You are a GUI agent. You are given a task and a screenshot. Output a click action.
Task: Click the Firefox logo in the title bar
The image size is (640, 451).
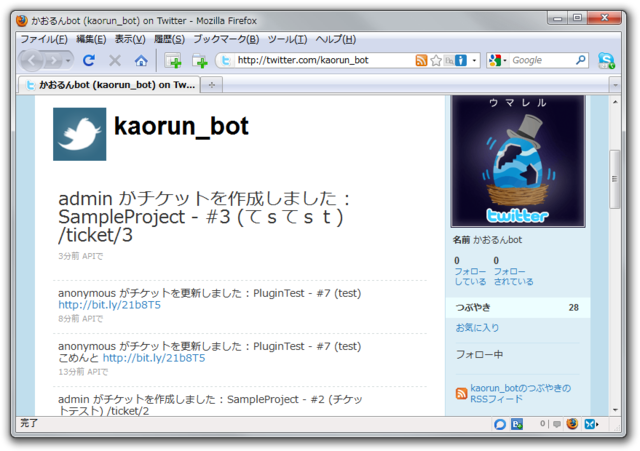pos(22,21)
